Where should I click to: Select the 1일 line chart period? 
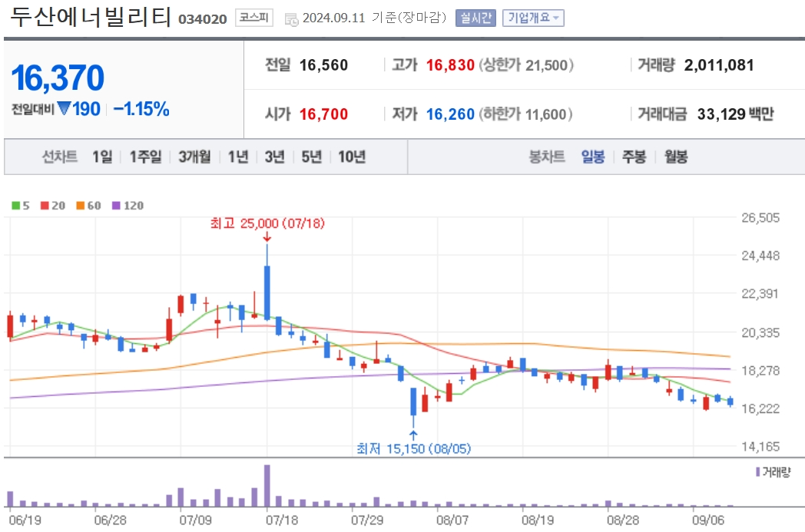[102, 157]
